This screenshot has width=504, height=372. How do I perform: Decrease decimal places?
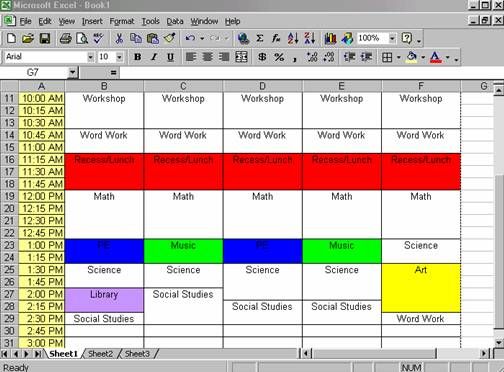tap(329, 57)
